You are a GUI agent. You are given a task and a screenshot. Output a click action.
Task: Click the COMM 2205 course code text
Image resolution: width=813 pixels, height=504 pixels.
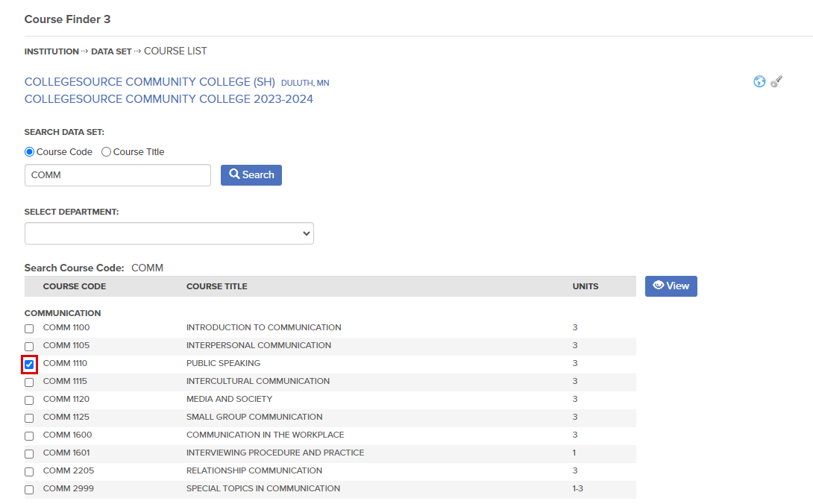tap(69, 470)
